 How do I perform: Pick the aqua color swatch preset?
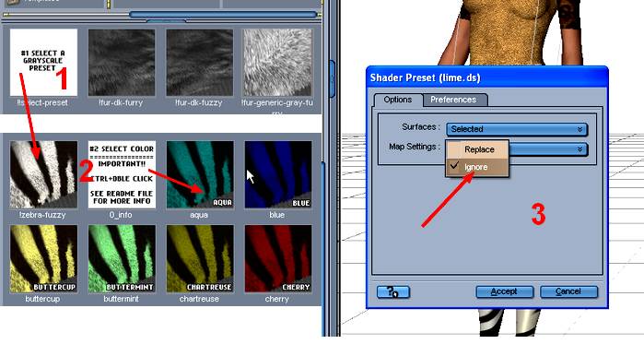coord(200,174)
